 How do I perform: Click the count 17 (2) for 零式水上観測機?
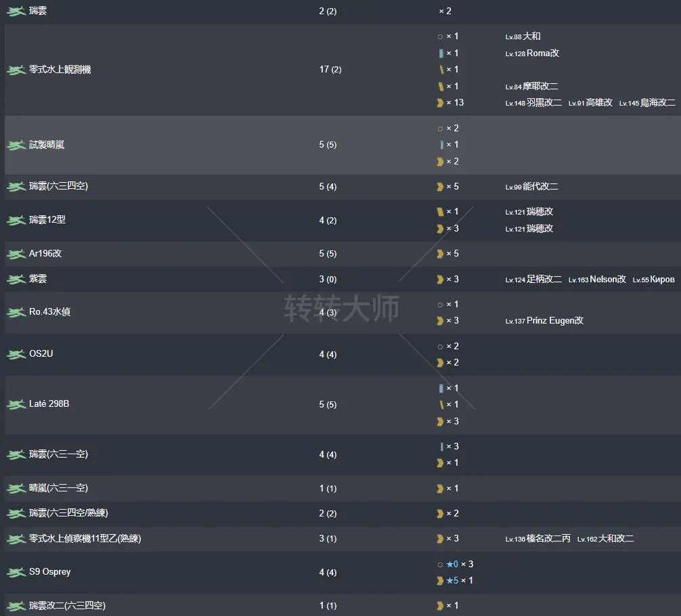pos(330,70)
